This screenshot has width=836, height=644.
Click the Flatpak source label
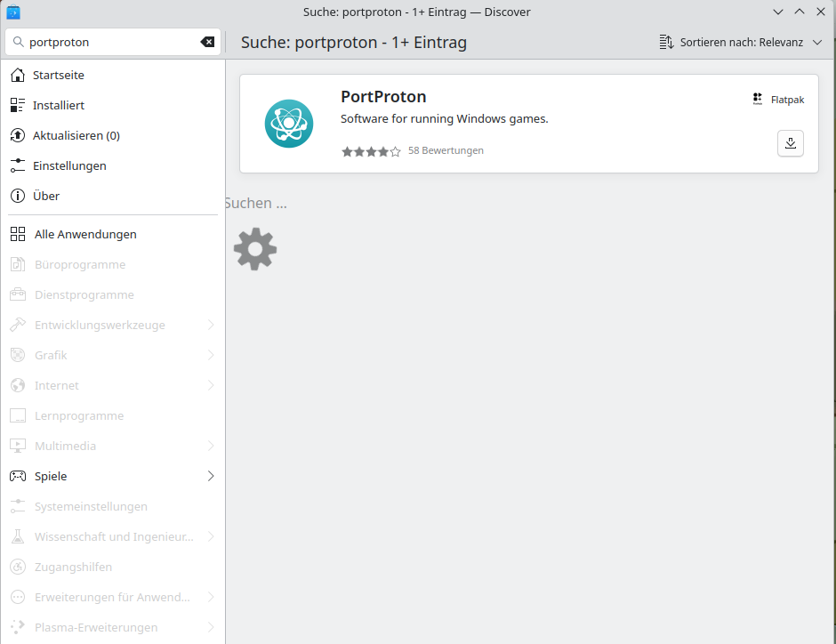coord(787,100)
